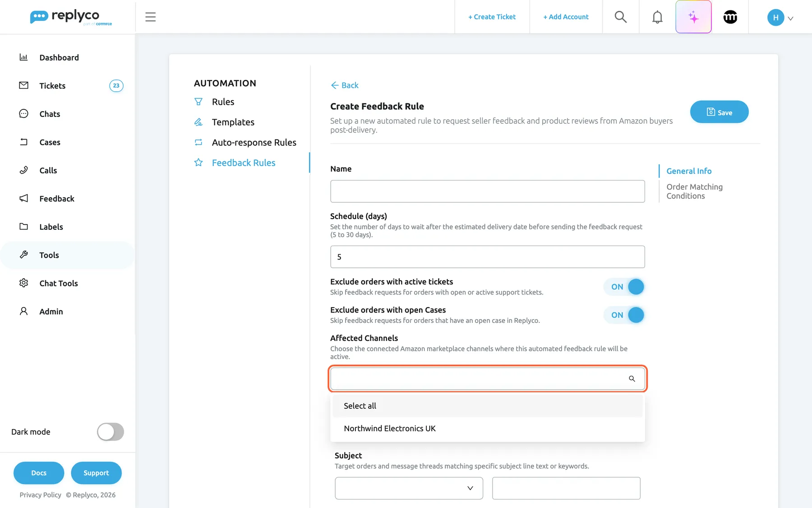Jump to General Info section
Image resolution: width=812 pixels, height=508 pixels.
pos(689,171)
